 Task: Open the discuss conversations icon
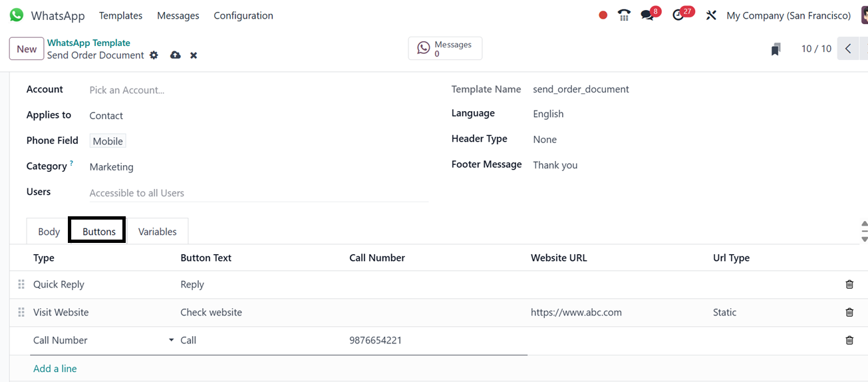[x=647, y=15]
